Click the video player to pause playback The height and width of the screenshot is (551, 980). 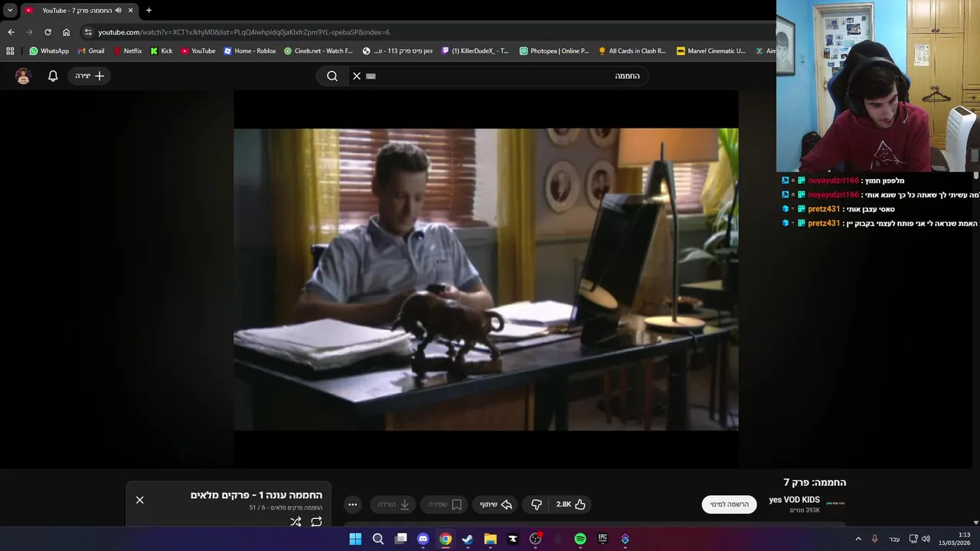486,279
